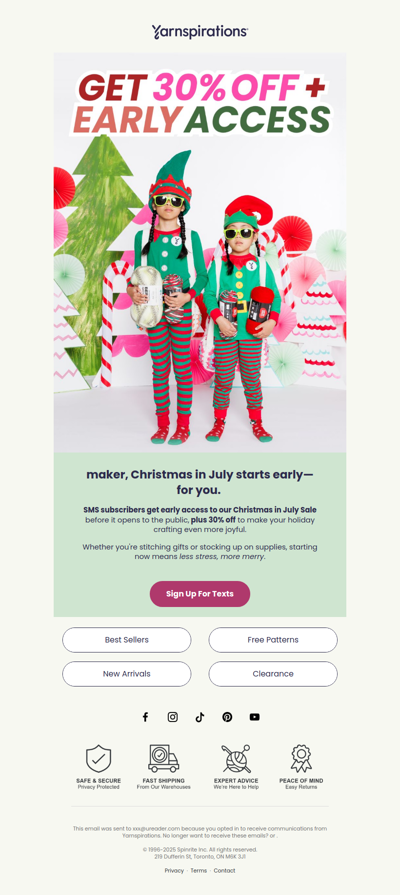Open the Facebook social icon
This screenshot has height=895, width=400.
coord(145,717)
